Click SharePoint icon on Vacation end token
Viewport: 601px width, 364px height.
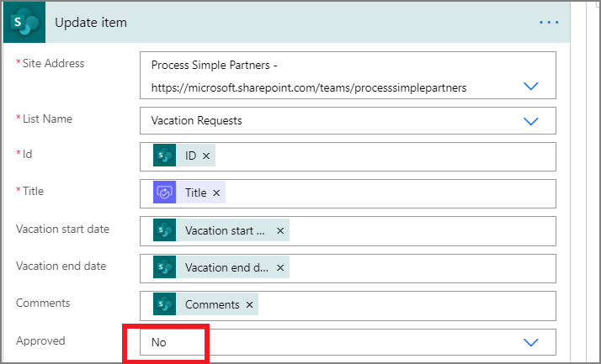[x=164, y=266]
